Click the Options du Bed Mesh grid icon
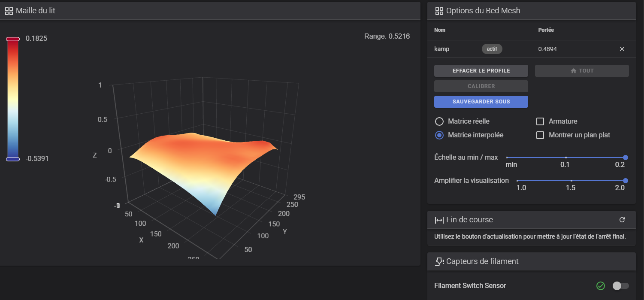The height and width of the screenshot is (300, 644). click(439, 11)
